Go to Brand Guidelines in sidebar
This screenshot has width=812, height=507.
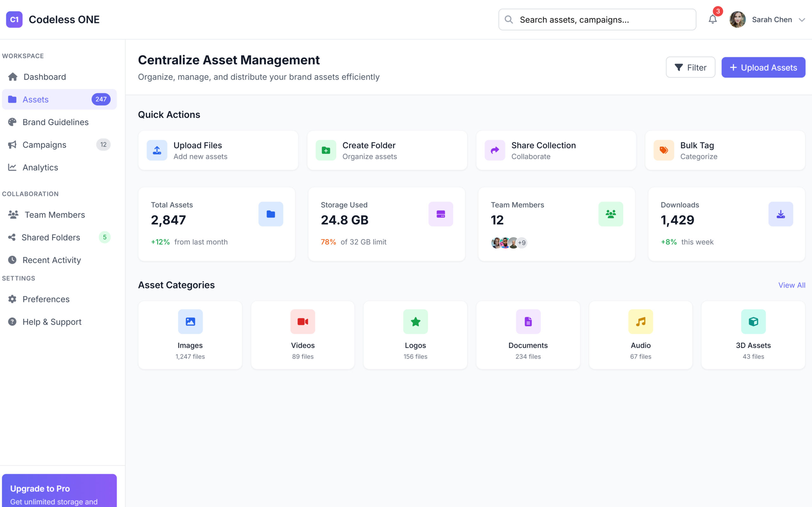coord(56,122)
